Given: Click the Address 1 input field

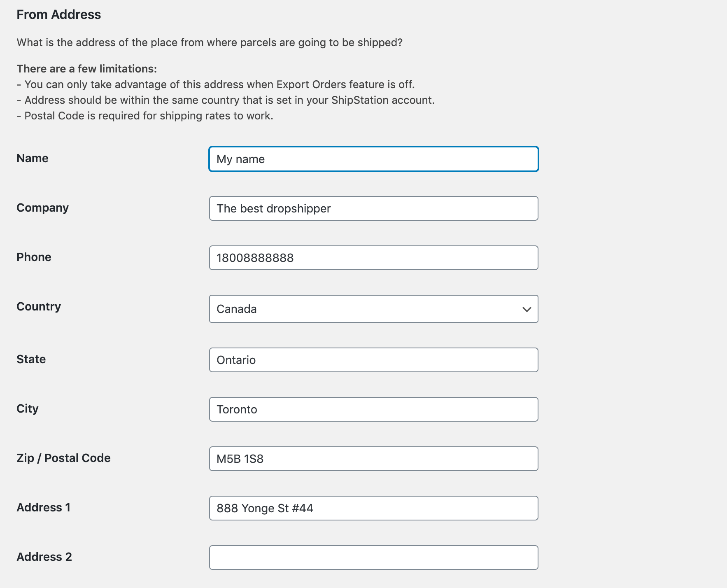Looking at the screenshot, I should pos(373,508).
